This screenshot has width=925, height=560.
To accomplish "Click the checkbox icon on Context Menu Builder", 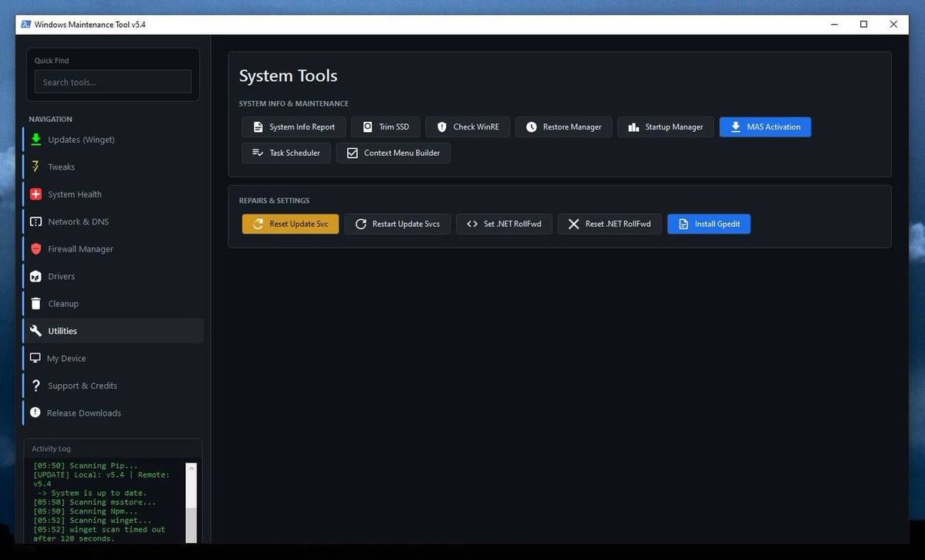I will (353, 153).
